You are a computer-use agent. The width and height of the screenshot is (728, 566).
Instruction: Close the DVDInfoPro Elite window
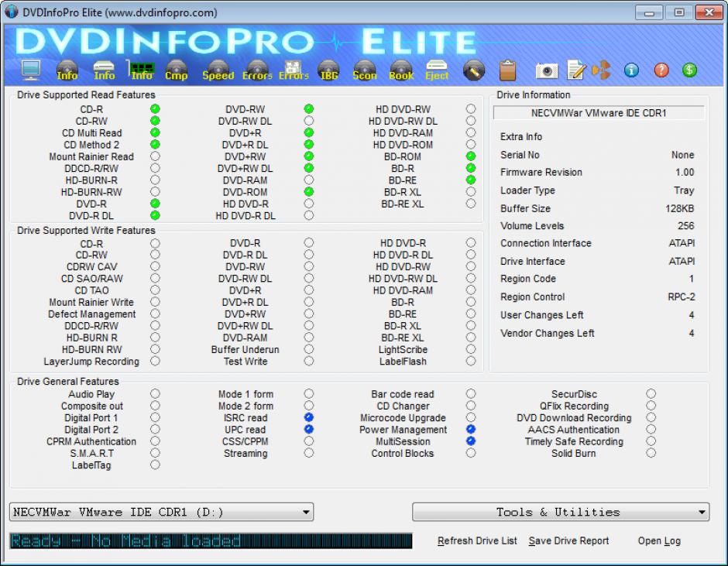(x=709, y=12)
